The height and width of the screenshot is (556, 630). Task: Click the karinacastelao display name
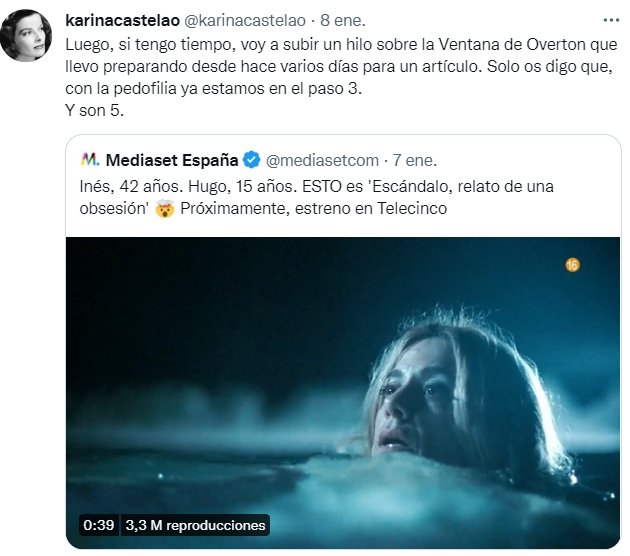(x=122, y=20)
